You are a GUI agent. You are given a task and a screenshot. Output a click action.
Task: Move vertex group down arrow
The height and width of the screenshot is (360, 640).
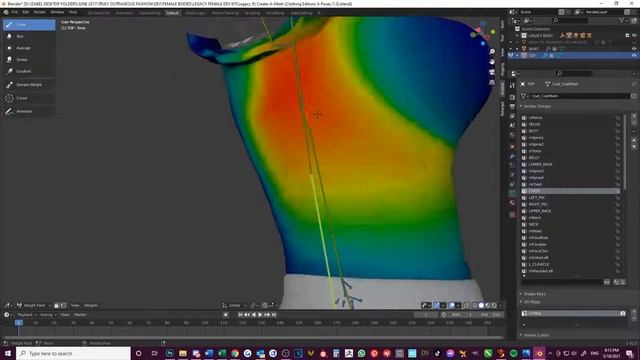(634, 147)
